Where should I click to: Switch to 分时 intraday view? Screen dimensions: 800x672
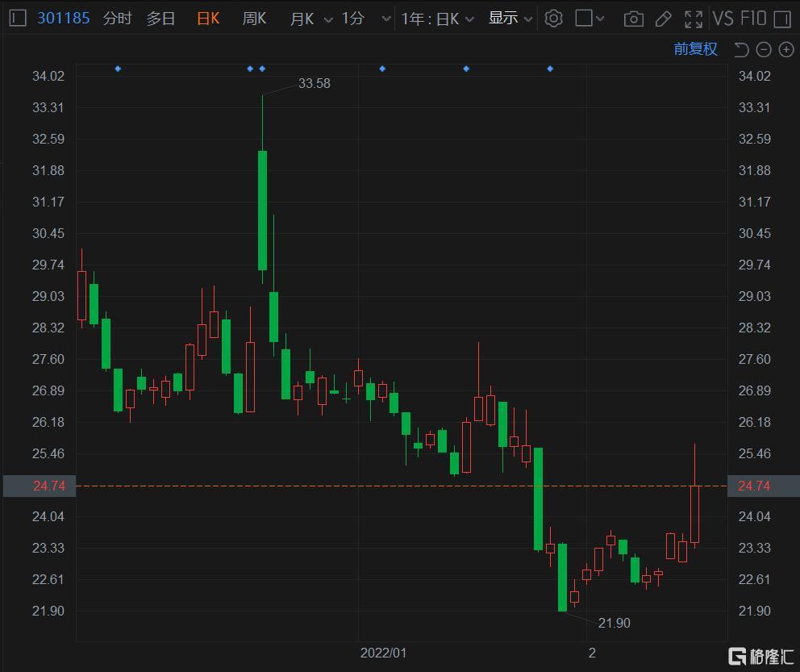[118, 19]
